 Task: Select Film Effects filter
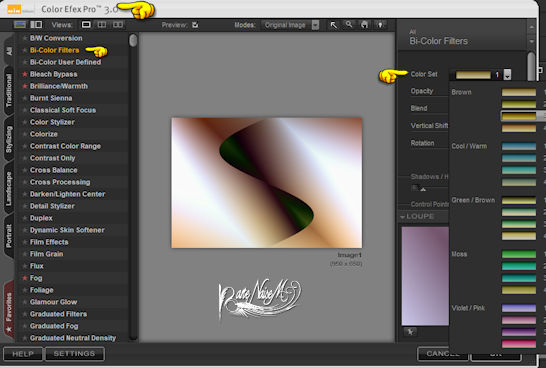click(49, 242)
